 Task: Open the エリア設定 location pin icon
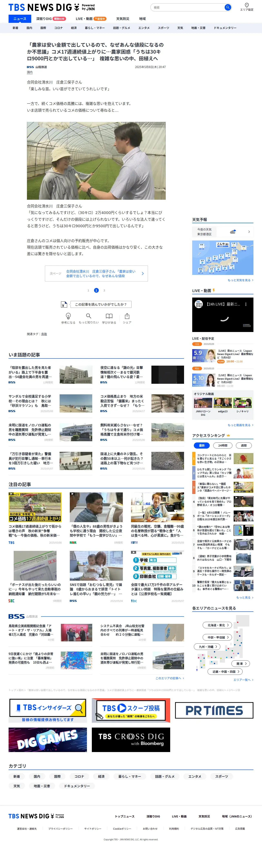point(246,5)
